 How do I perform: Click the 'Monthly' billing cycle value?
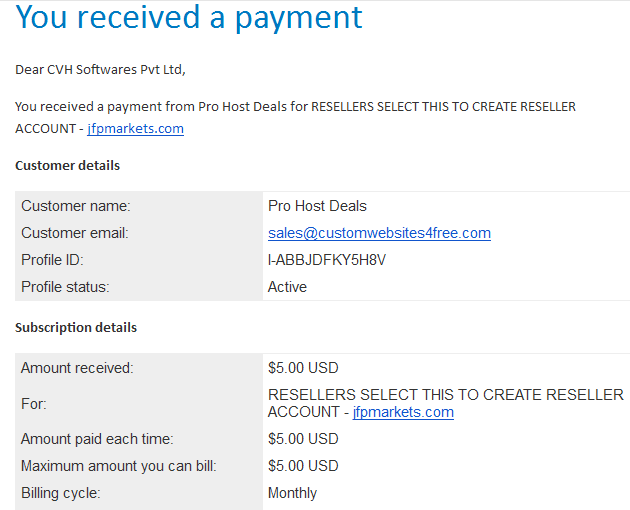point(292,493)
